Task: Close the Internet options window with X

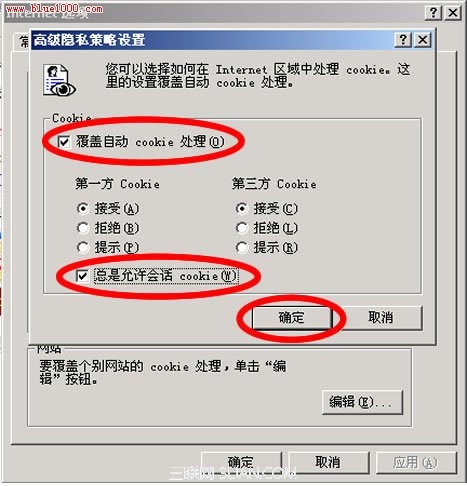Action: (x=453, y=13)
